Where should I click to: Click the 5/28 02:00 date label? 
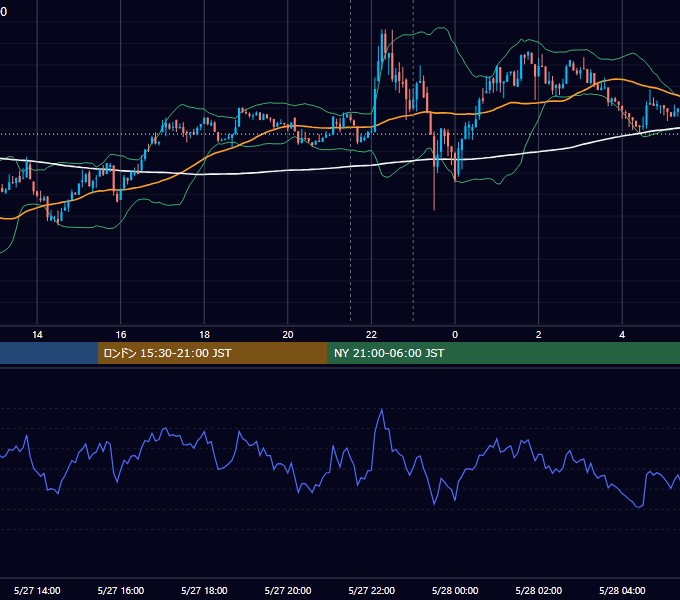click(539, 590)
